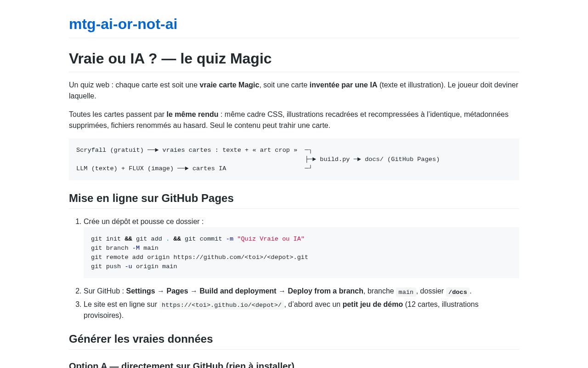The width and height of the screenshot is (588, 368).
Task: Click 'build.py' in the pipeline diagram
Action: point(334,159)
